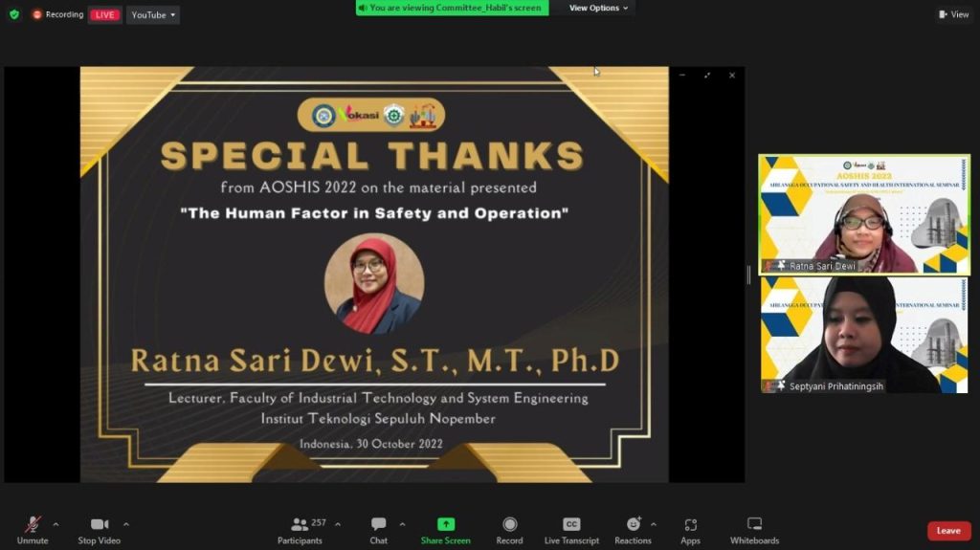980x550 pixels.
Task: Open the Reactions menu
Action: tap(633, 530)
